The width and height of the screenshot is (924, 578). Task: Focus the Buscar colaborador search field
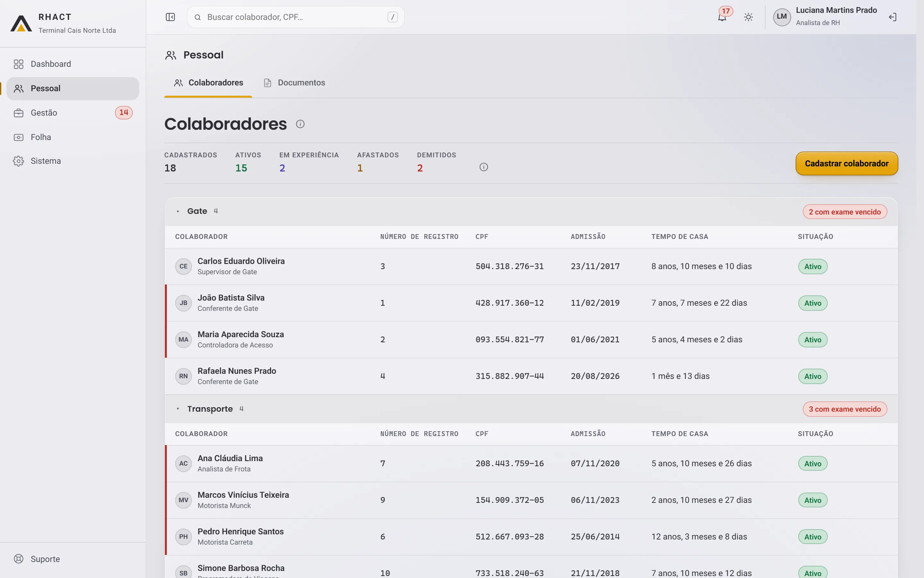[x=295, y=17]
